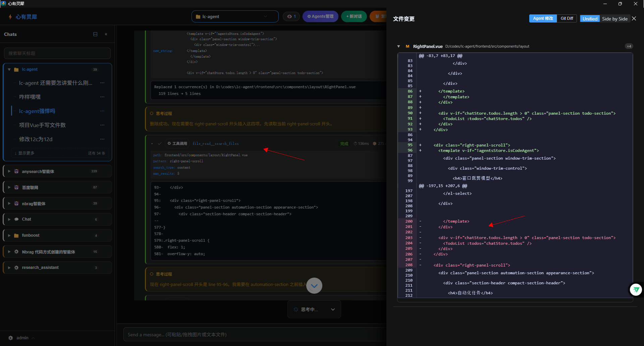Open the more menu for 咋样嘿嘿 chat
The height and width of the screenshot is (346, 644).
(102, 97)
